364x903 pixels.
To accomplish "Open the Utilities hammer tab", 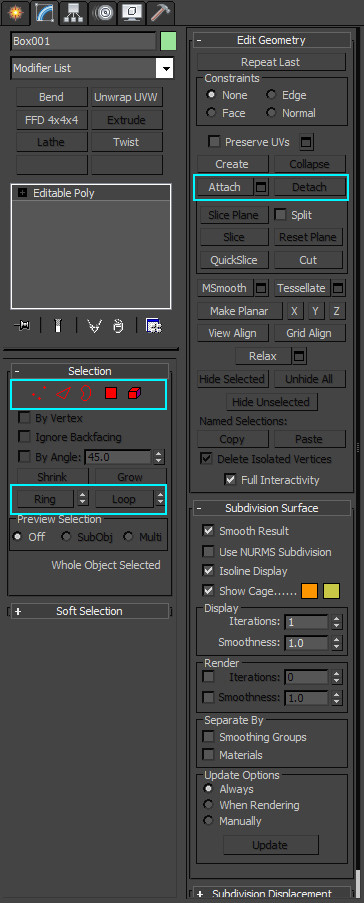I will tap(161, 12).
